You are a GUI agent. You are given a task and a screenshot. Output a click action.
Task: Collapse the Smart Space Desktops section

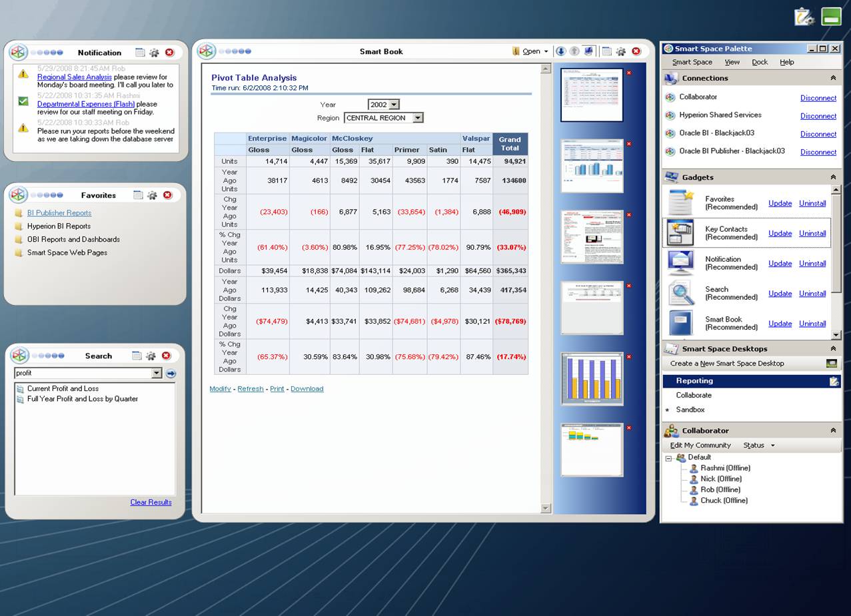click(833, 348)
